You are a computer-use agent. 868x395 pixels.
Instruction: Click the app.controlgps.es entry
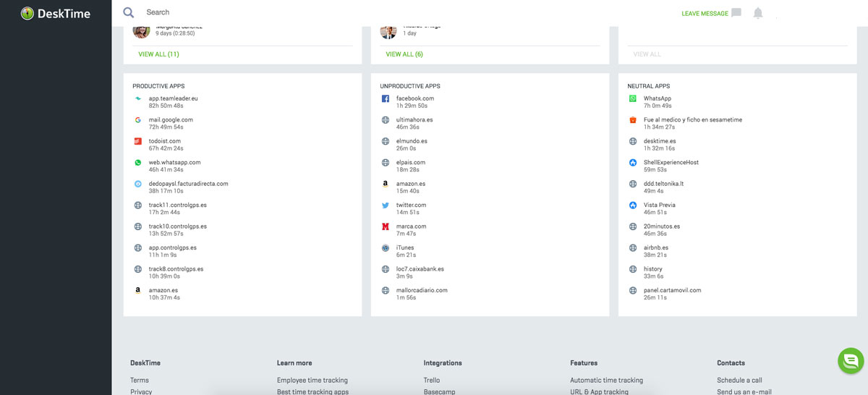(173, 247)
